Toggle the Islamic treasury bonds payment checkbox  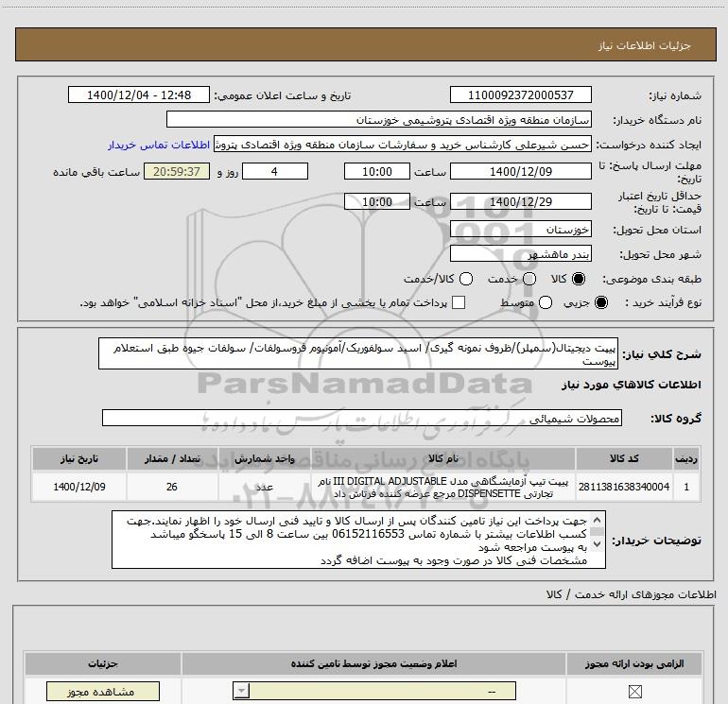point(459,302)
